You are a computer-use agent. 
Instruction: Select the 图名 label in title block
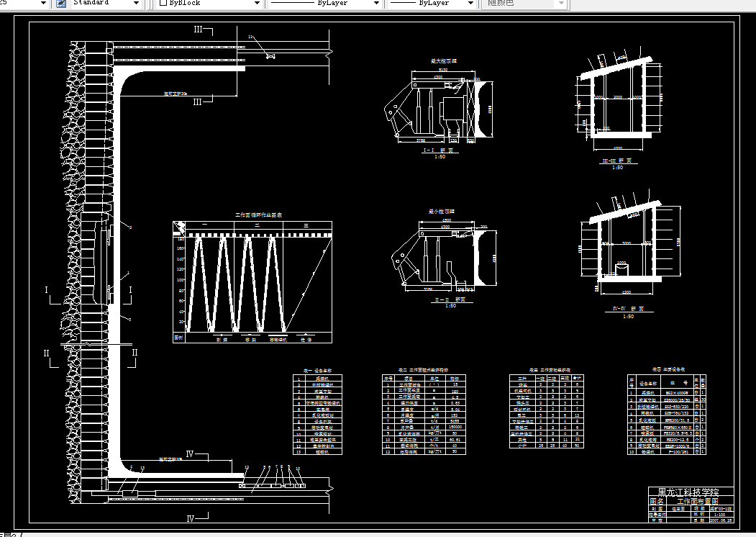(x=656, y=501)
